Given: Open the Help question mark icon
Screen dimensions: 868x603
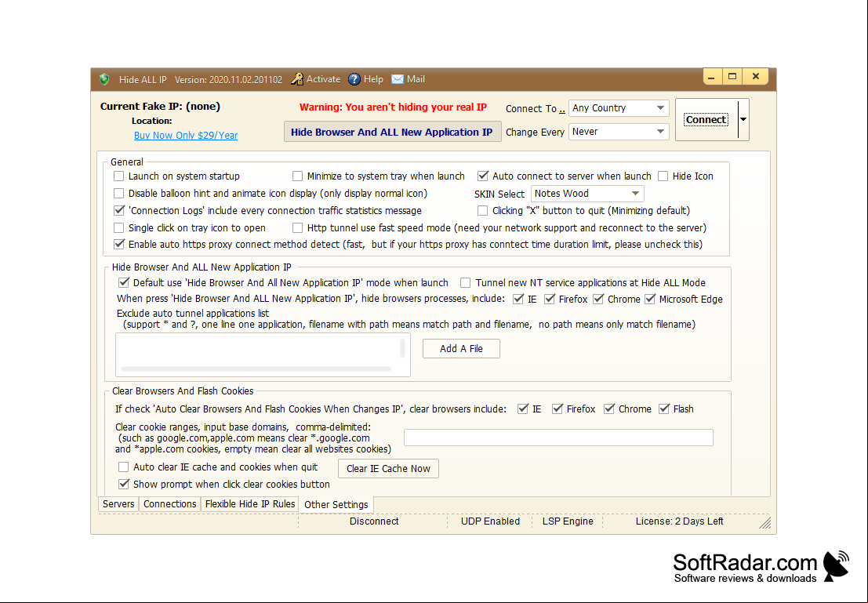Looking at the screenshot, I should (354, 79).
